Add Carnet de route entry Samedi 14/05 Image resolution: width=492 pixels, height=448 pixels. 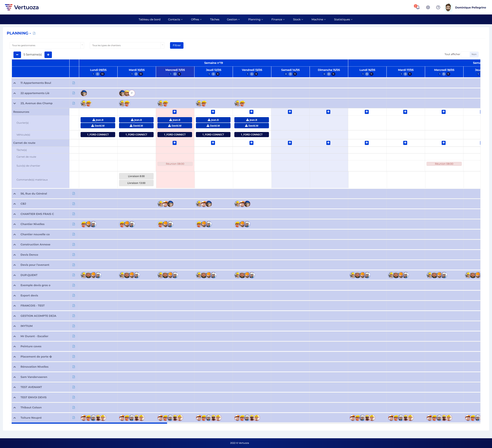[x=290, y=143]
